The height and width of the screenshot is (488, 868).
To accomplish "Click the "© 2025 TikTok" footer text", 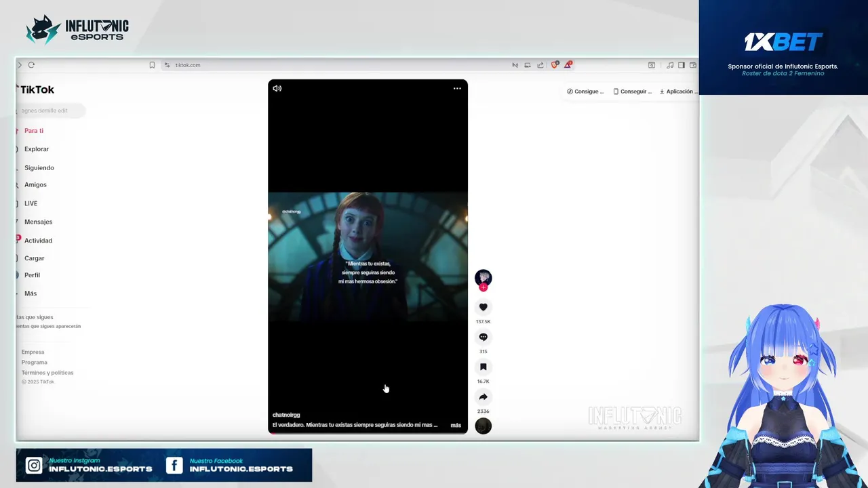I will coord(37,382).
